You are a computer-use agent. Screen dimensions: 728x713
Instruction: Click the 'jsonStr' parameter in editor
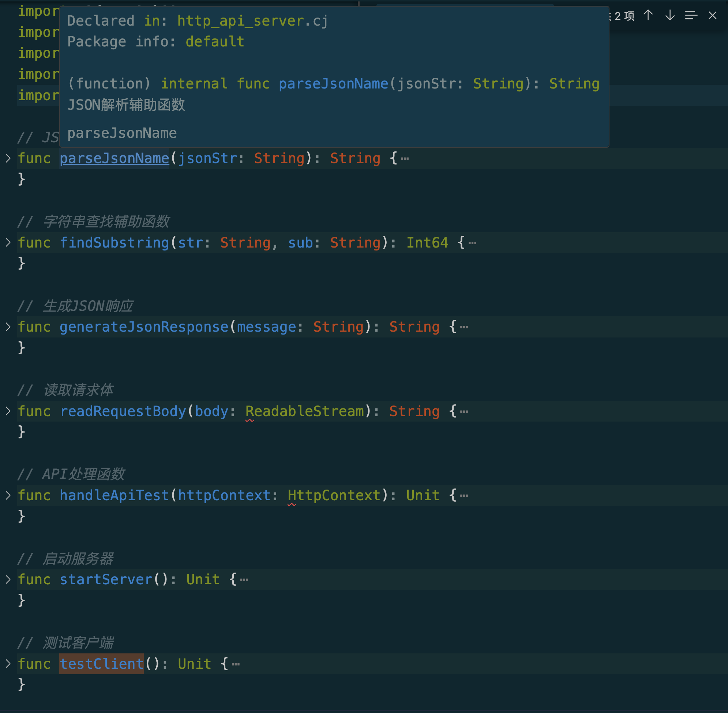click(207, 158)
